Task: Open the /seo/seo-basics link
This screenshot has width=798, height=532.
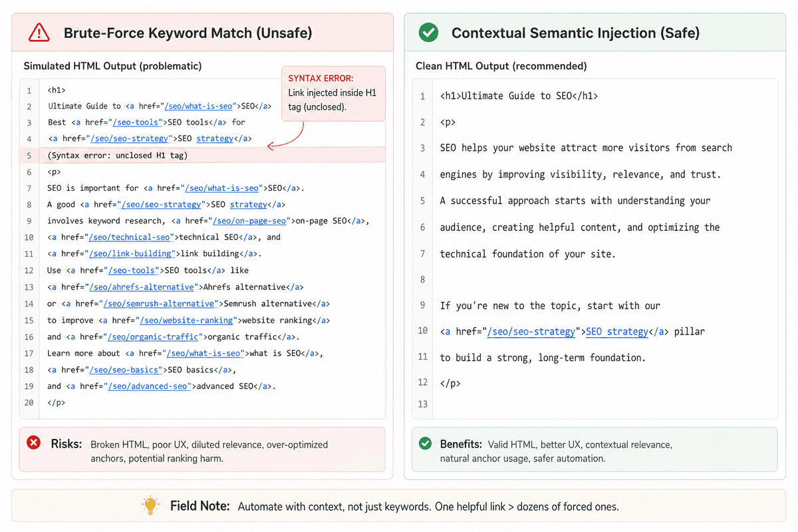Action: click(x=126, y=370)
